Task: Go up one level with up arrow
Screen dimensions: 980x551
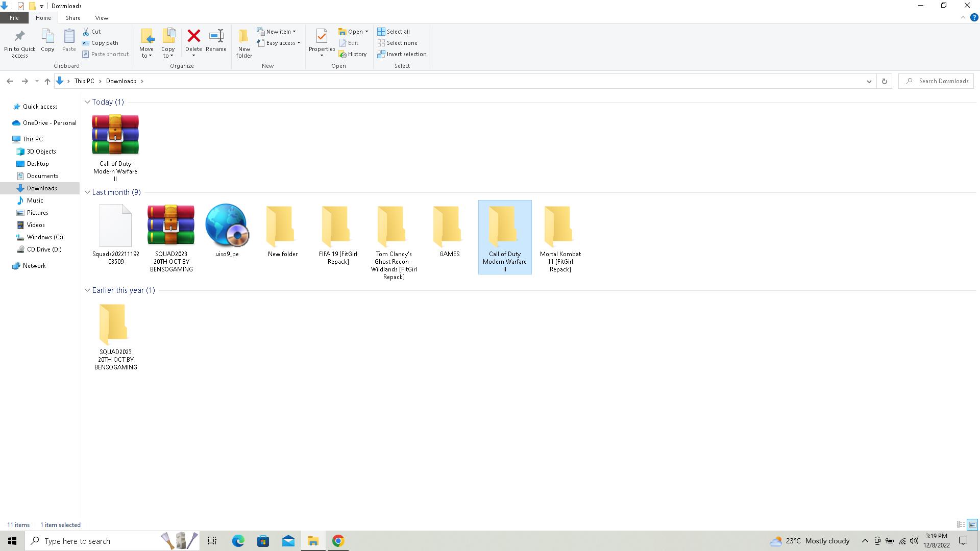Action: pyautogui.click(x=47, y=81)
